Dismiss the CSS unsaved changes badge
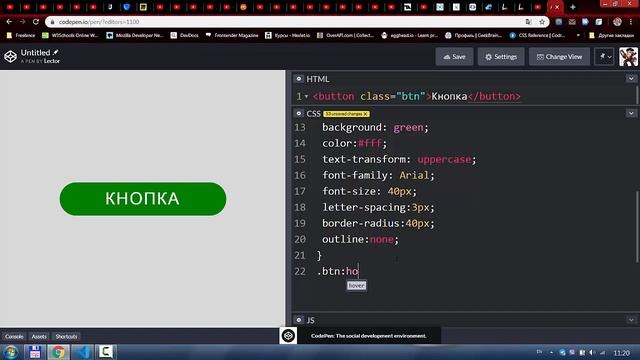Screen dimensions: 640x360 coord(366,114)
